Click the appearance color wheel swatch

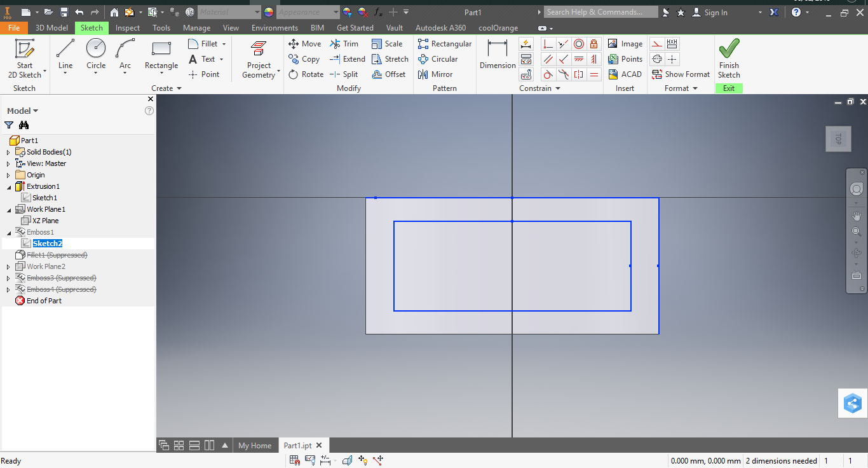(x=269, y=12)
